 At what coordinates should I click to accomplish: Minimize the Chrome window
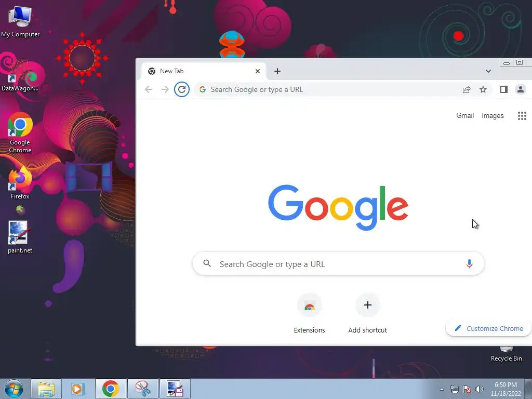pyautogui.click(x=507, y=63)
